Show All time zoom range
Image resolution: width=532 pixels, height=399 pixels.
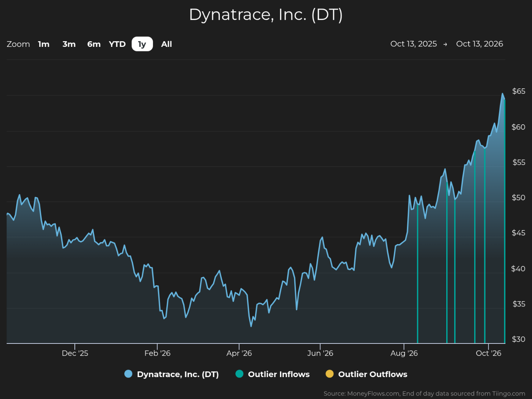pyautogui.click(x=167, y=44)
